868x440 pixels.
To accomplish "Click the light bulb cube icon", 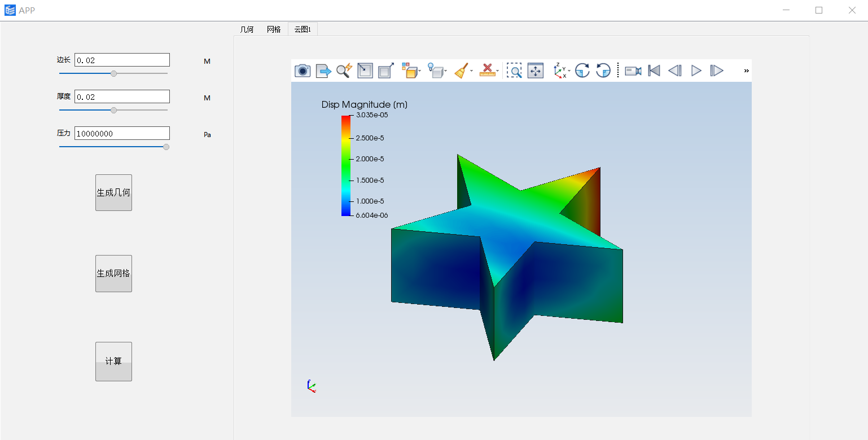I will pos(435,71).
